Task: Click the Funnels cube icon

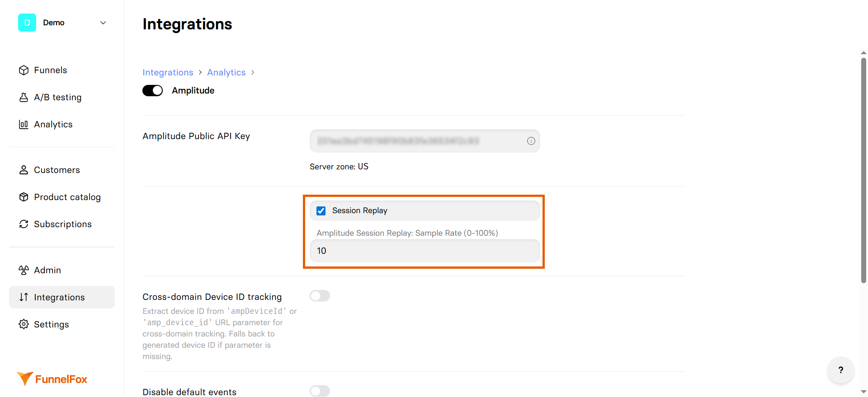Action: (x=24, y=70)
